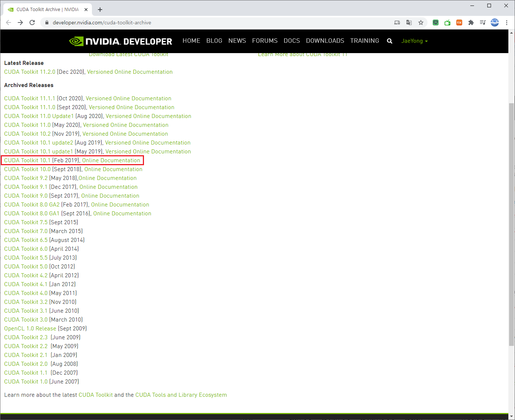Open the DOWNLOADS menu item
This screenshot has height=420, width=515.
point(325,41)
